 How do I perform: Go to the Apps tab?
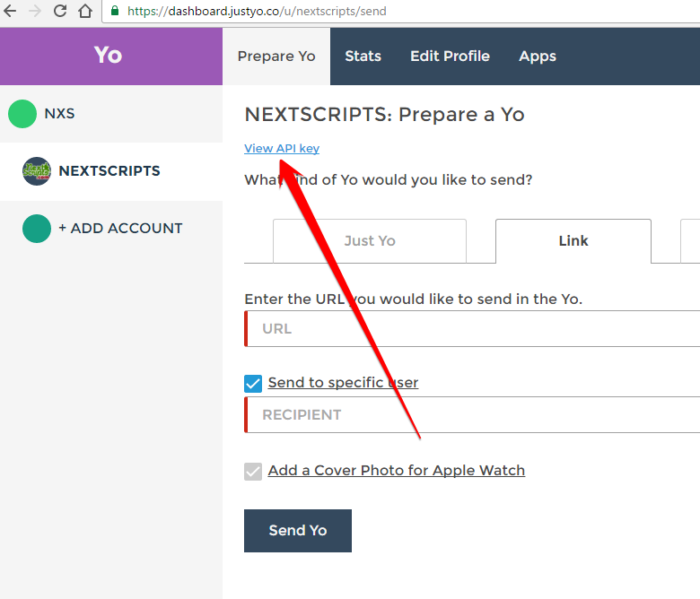click(x=537, y=56)
